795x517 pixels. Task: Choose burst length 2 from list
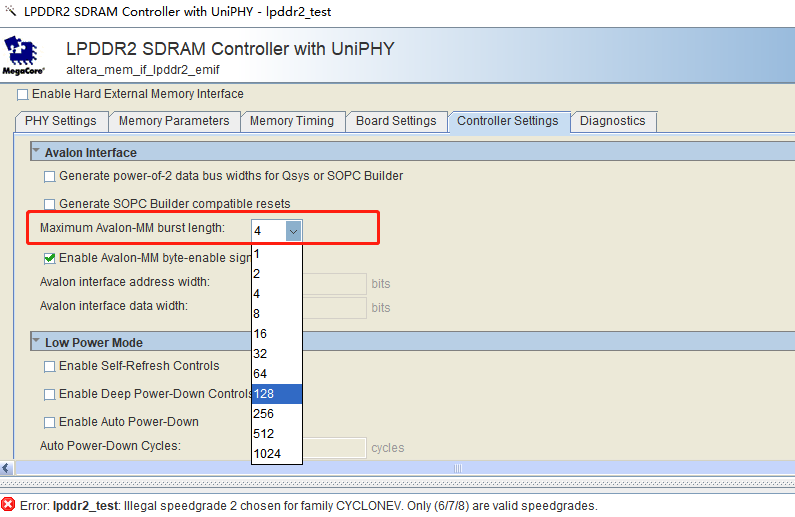tap(277, 274)
